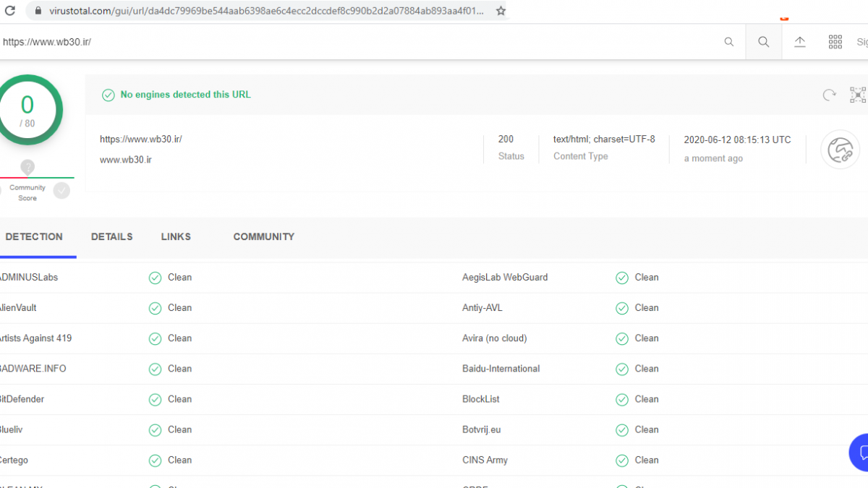The height and width of the screenshot is (488, 868).
Task: Switch to the DETECTION tab
Action: coord(34,236)
